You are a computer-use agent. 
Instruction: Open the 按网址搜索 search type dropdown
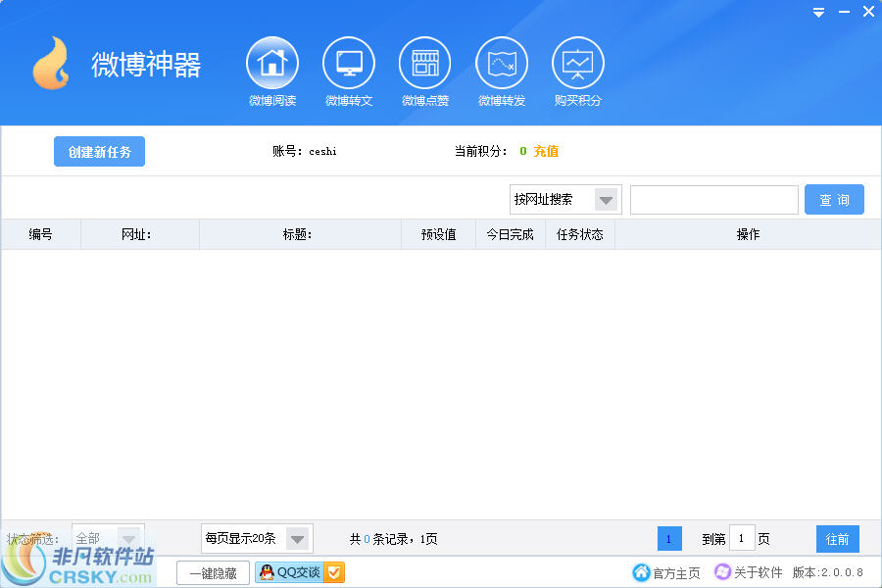coord(565,199)
